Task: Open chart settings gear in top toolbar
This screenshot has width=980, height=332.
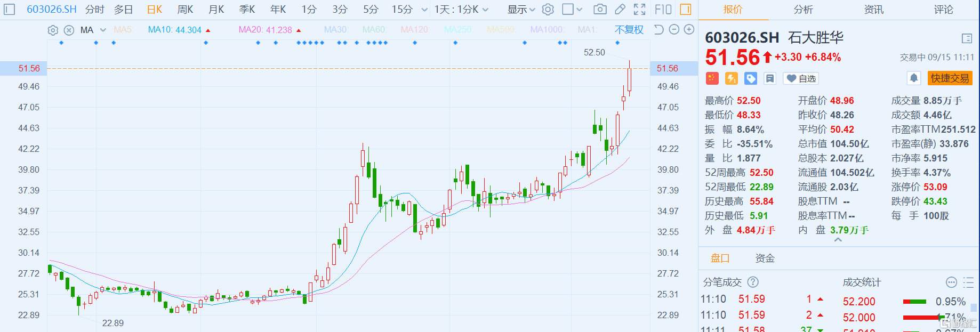Action: [x=548, y=10]
